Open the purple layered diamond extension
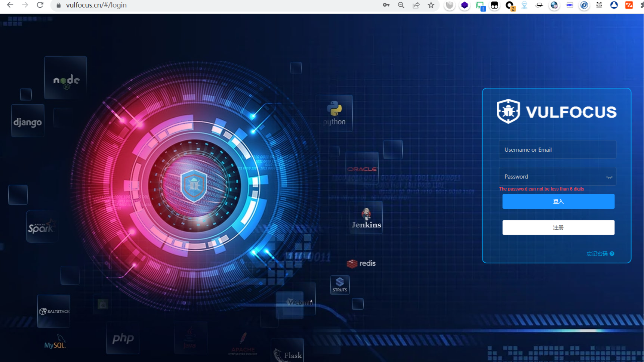This screenshot has height=362, width=644. (x=465, y=5)
